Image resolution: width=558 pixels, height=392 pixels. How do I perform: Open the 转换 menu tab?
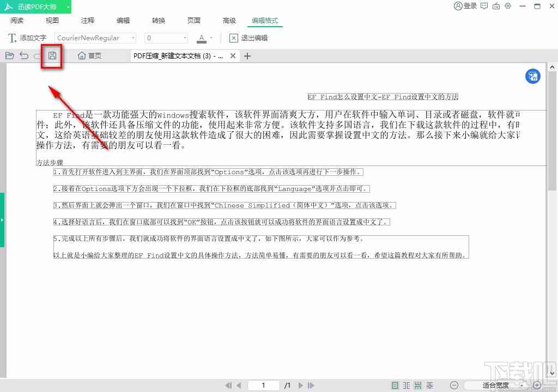[159, 21]
